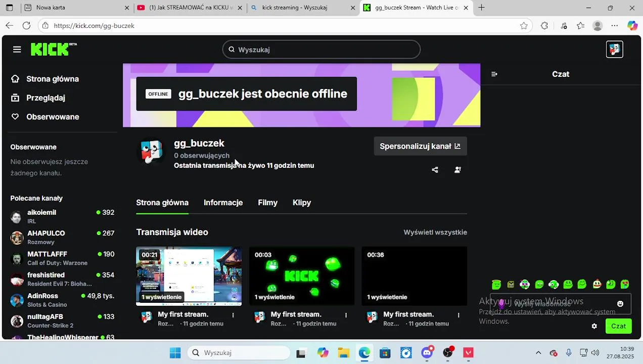Open Obserwowane in the sidebar
This screenshot has height=364, width=643.
click(45, 117)
